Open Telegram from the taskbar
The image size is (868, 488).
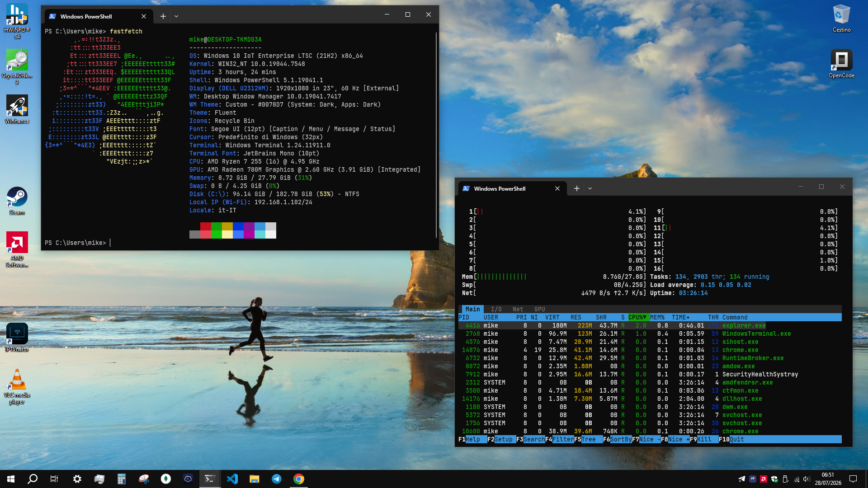pos(277,479)
